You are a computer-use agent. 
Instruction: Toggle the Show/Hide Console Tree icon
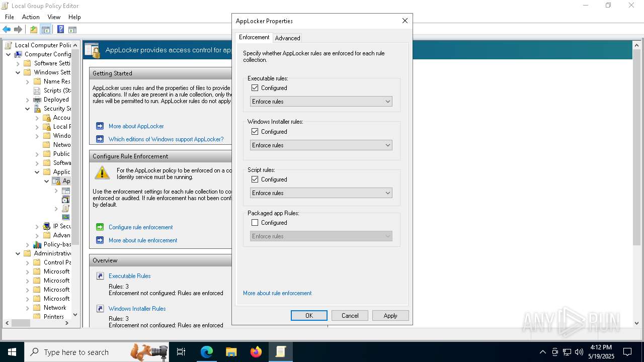point(46,30)
